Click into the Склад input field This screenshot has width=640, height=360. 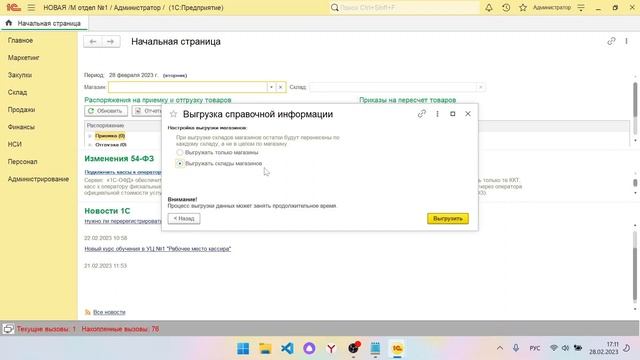click(393, 87)
